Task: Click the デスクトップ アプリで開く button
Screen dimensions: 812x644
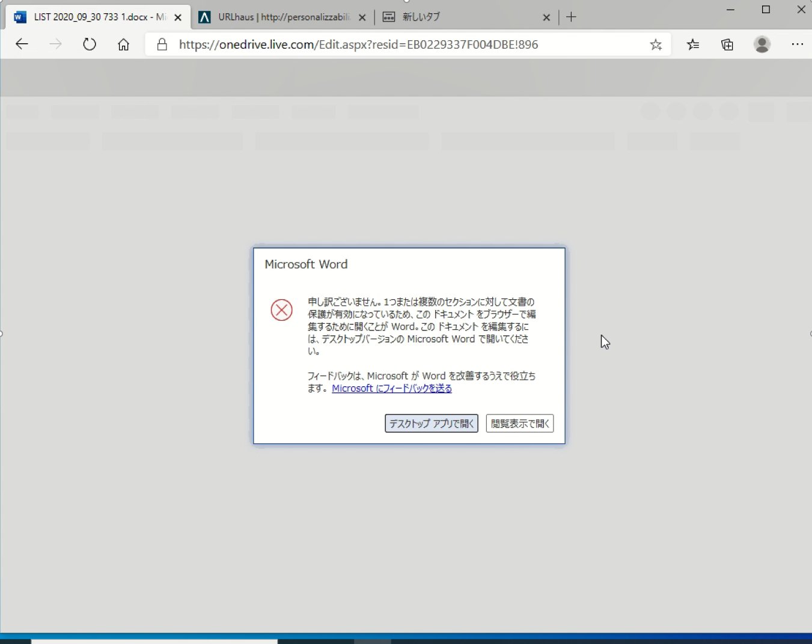Action: [431, 424]
